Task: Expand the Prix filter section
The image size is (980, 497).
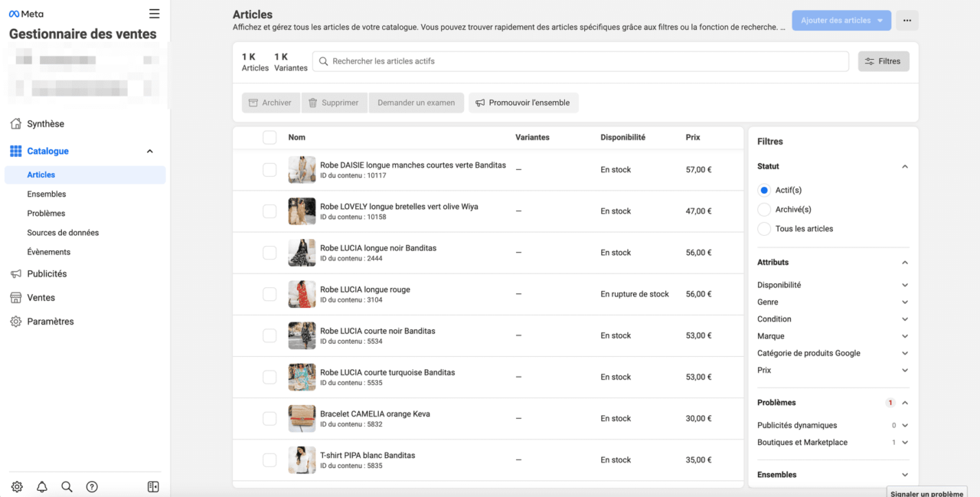Action: (905, 370)
